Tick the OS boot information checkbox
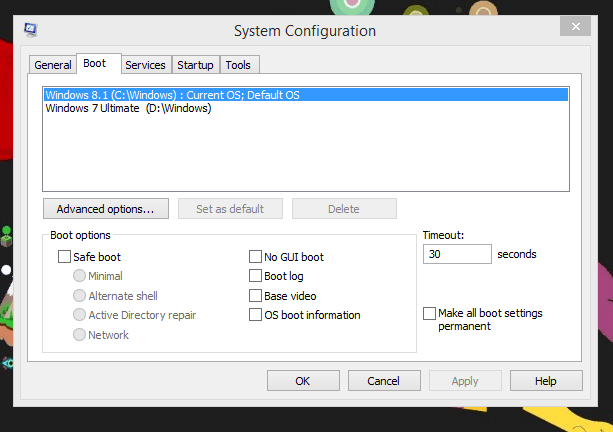613x432 pixels. coord(255,315)
